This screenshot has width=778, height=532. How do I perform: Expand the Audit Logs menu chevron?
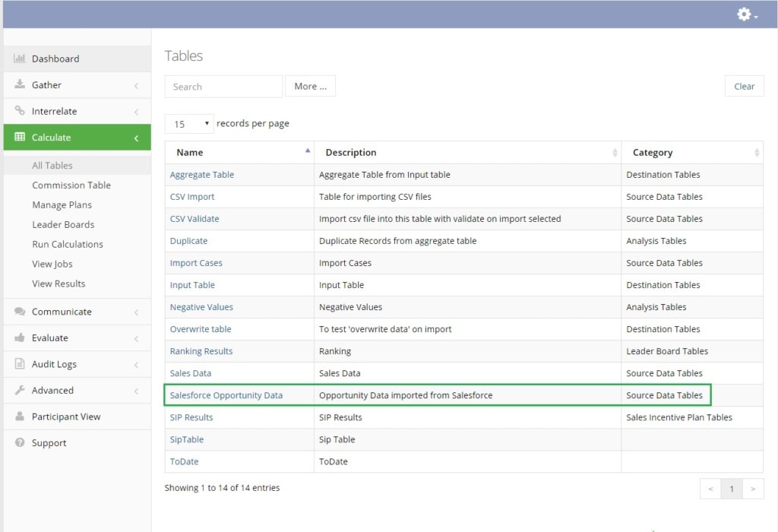[x=136, y=366]
